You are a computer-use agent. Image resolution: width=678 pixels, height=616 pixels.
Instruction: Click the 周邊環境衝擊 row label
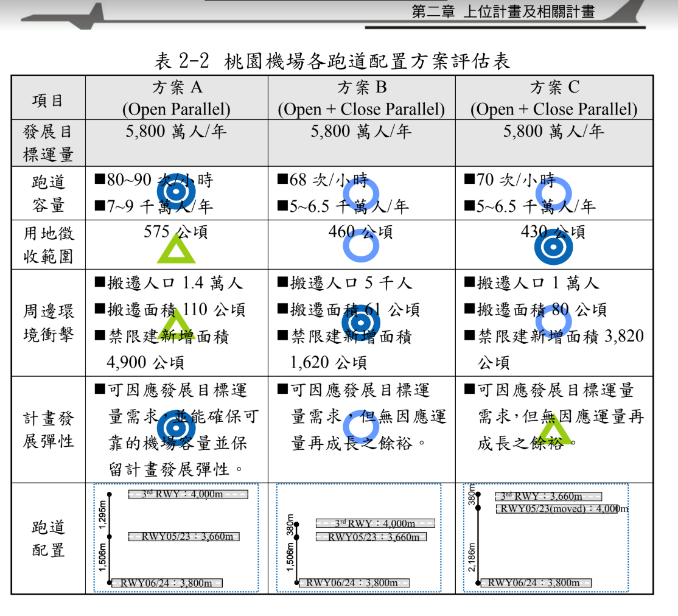click(x=48, y=323)
